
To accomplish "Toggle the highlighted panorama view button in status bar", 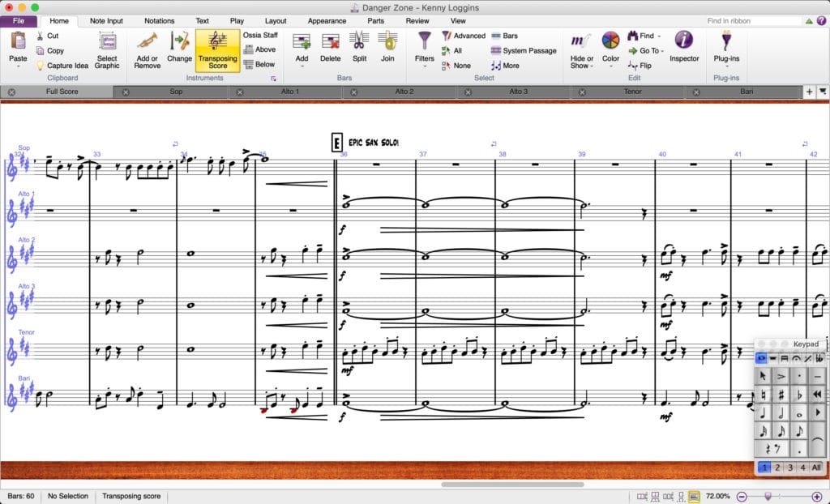I will click(694, 497).
